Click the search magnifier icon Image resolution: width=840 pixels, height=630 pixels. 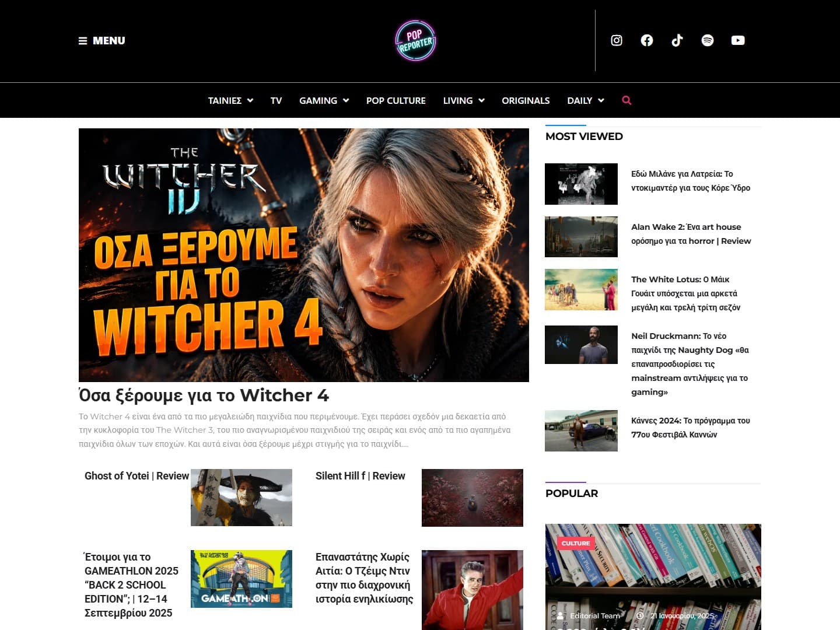pyautogui.click(x=626, y=100)
